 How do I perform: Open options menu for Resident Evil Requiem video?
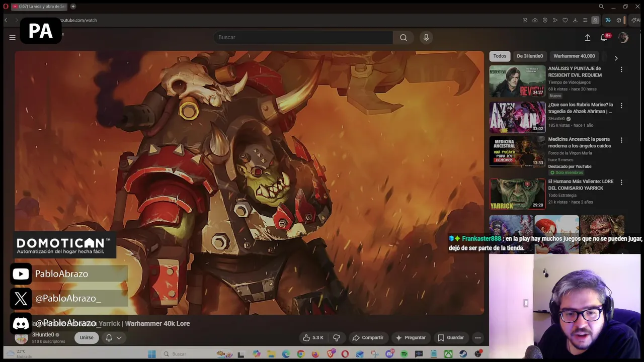(x=621, y=69)
